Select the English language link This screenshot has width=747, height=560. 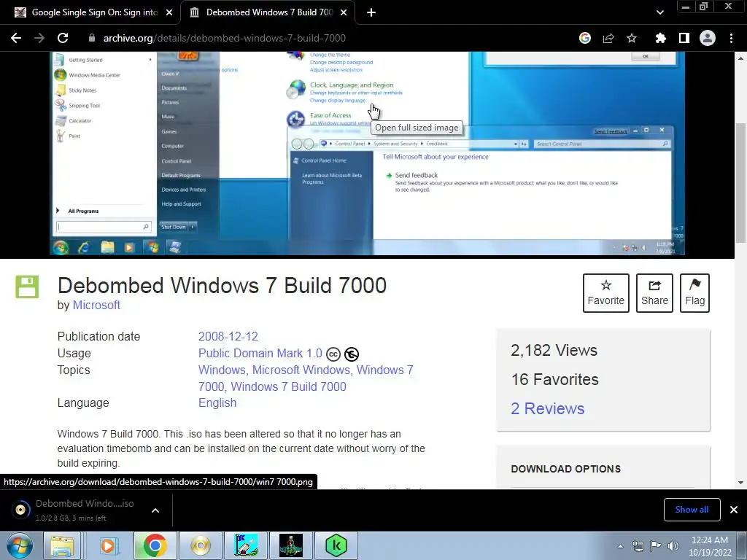tap(217, 402)
